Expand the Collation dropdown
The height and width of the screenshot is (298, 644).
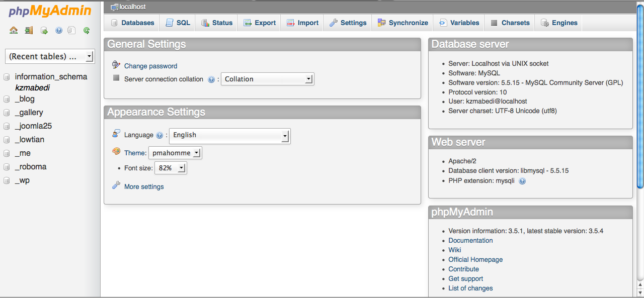click(268, 79)
